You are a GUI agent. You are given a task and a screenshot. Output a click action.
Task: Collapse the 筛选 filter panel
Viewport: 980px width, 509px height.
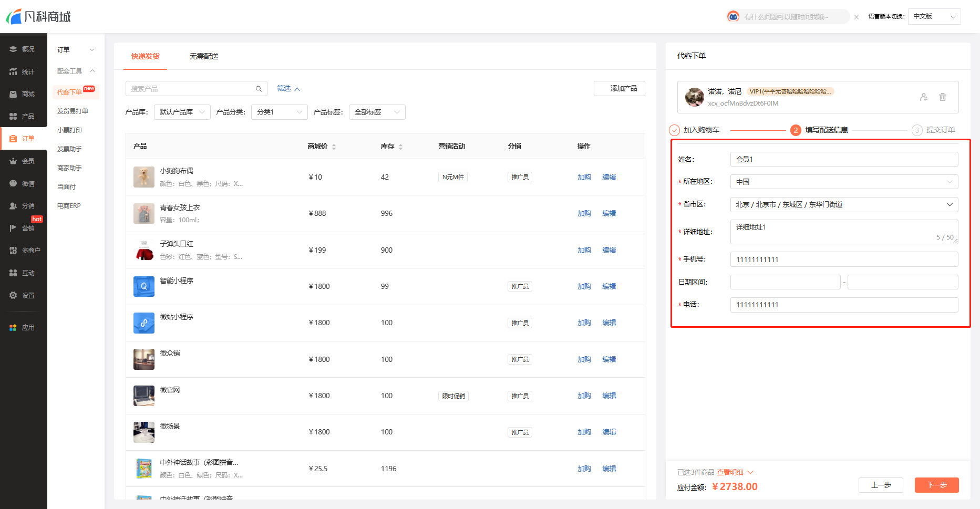pos(288,89)
